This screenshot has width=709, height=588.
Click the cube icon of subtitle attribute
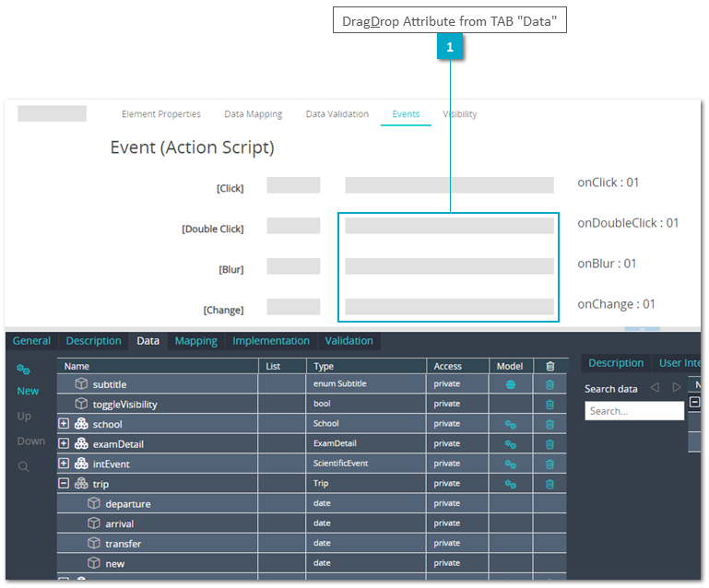coord(81,383)
